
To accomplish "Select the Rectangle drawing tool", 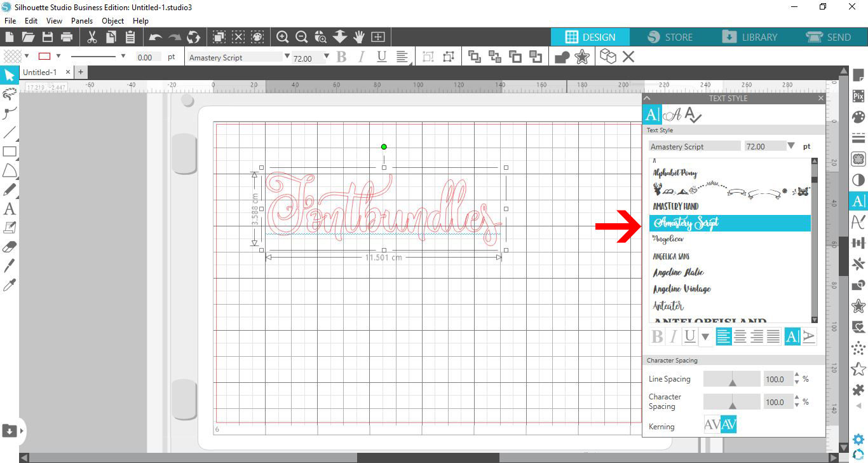I will click(x=10, y=151).
